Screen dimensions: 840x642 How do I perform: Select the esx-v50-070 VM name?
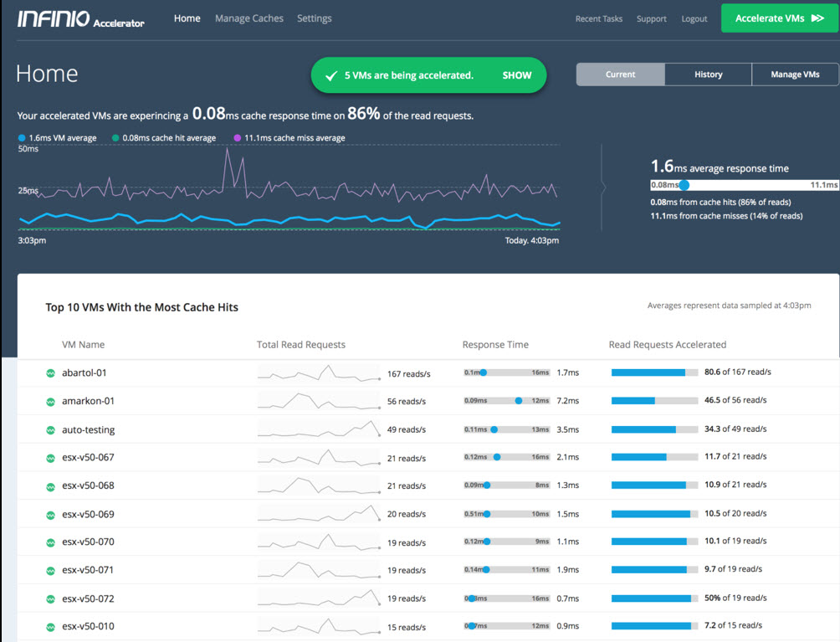coord(88,542)
